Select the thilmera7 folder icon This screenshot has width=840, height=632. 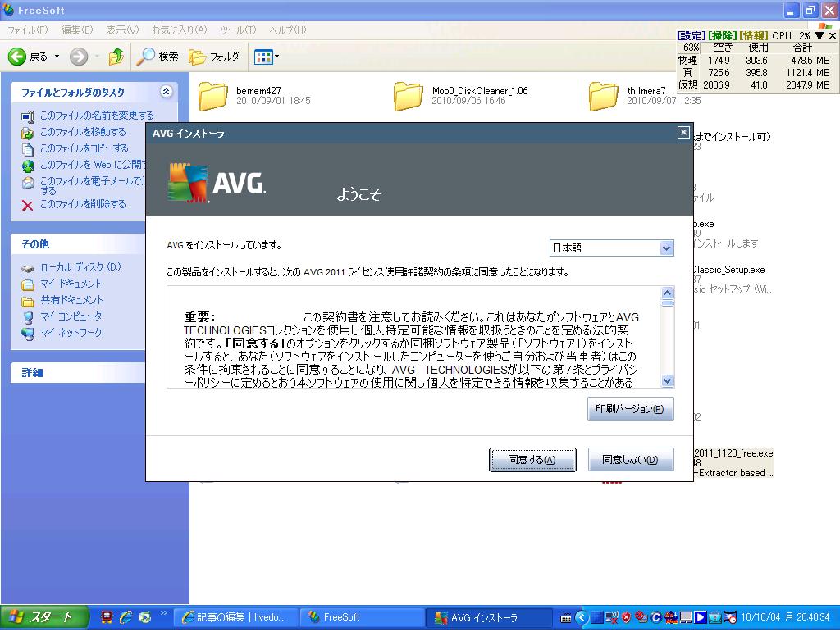[603, 96]
